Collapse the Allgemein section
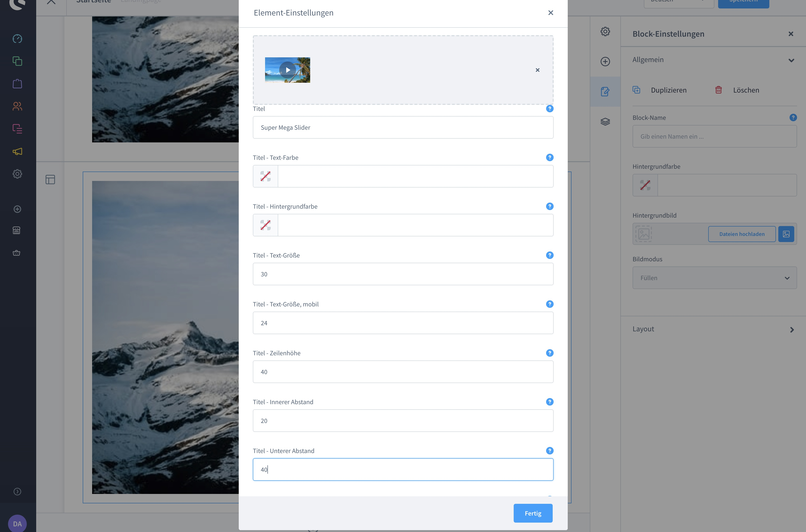The image size is (806, 532). coord(791,60)
